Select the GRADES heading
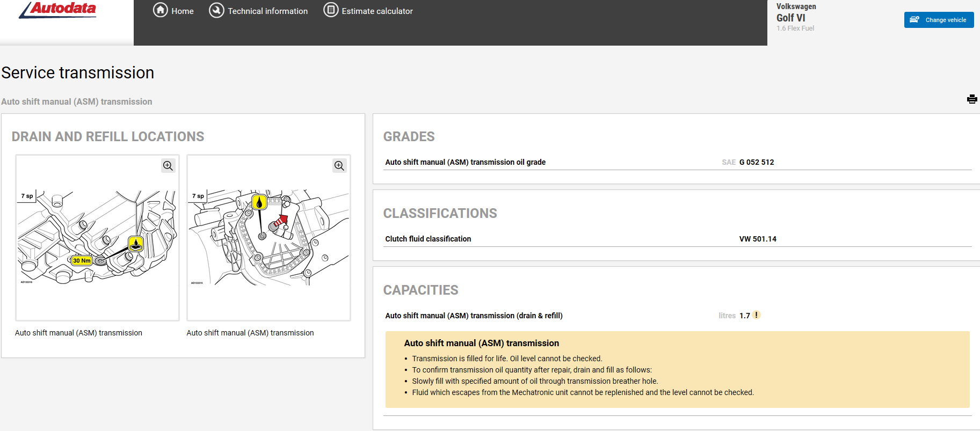 tap(409, 136)
